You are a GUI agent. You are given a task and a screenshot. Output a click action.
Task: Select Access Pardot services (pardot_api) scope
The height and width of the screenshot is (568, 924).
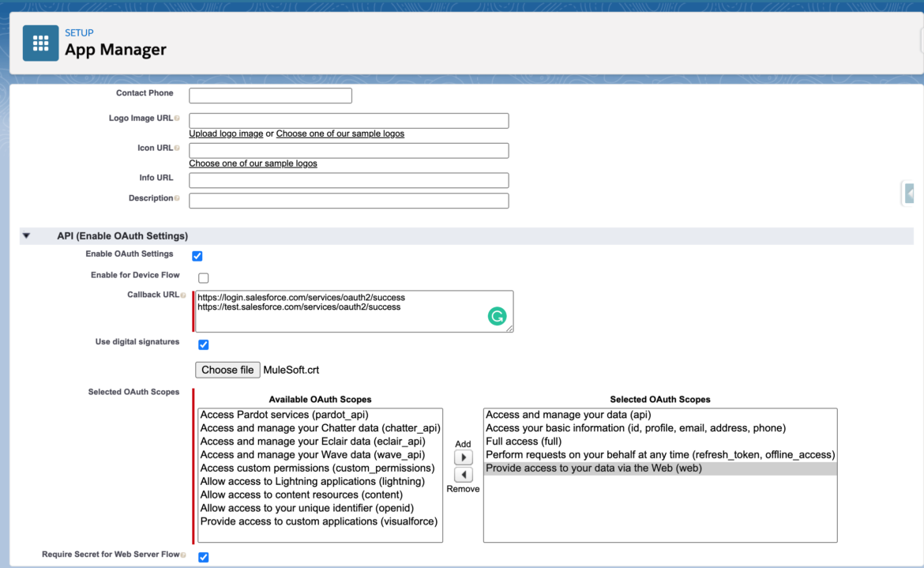pos(284,415)
